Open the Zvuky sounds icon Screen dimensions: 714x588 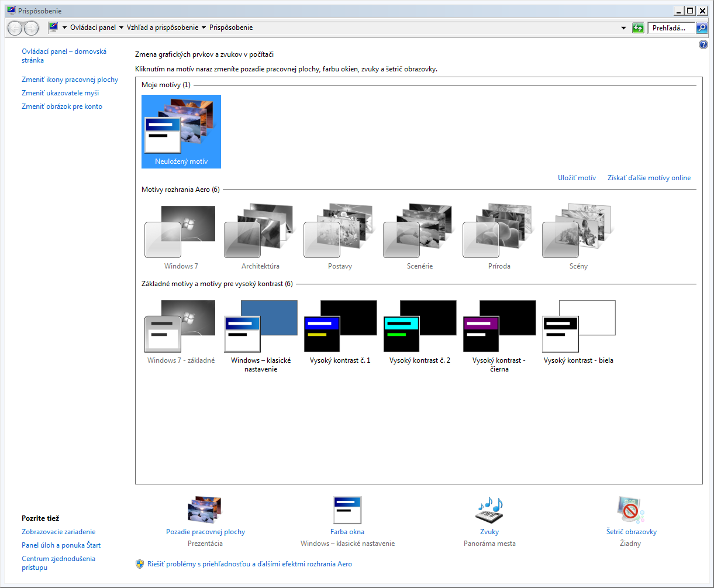click(x=489, y=510)
